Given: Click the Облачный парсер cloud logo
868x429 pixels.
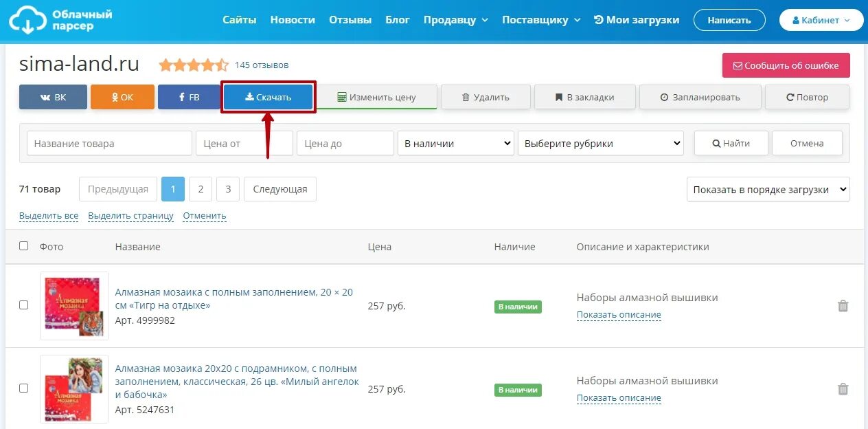Looking at the screenshot, I should tap(60, 20).
